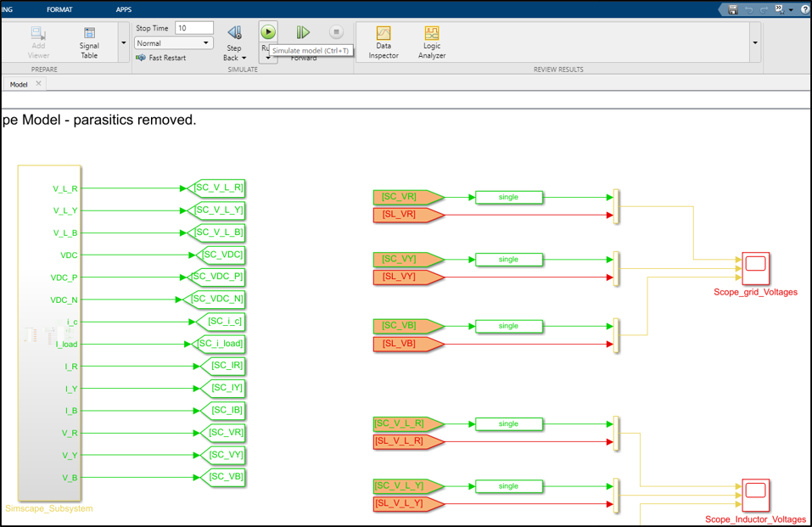Click the Stop Time input field
This screenshot has height=527, width=812.
tap(193, 28)
